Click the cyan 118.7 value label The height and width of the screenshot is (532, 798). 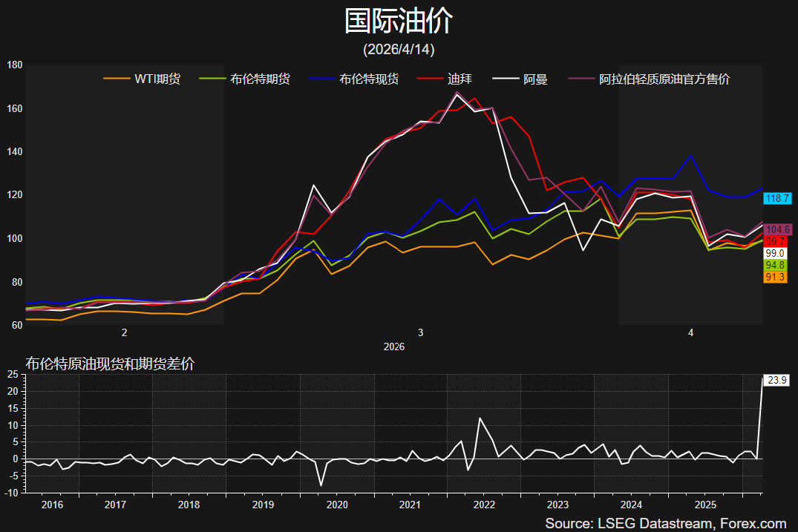(776, 199)
